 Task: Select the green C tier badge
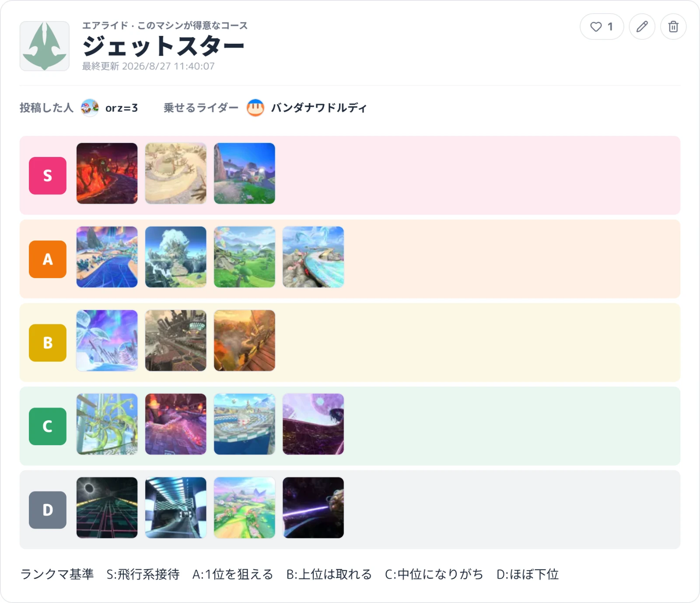coord(48,426)
